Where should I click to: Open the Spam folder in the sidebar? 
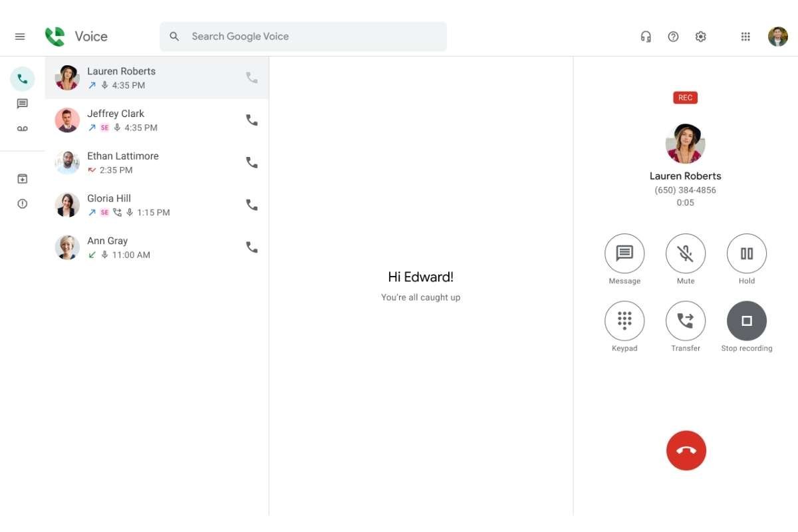(x=23, y=203)
